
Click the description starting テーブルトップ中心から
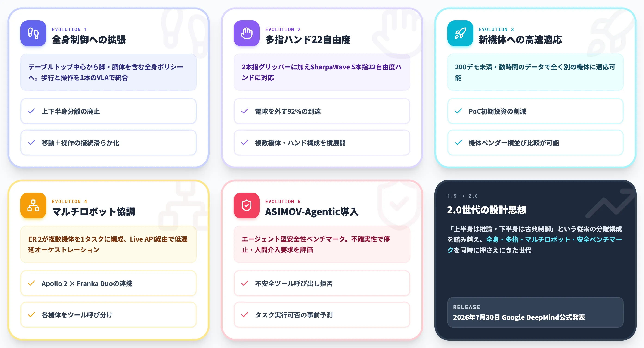click(106, 72)
